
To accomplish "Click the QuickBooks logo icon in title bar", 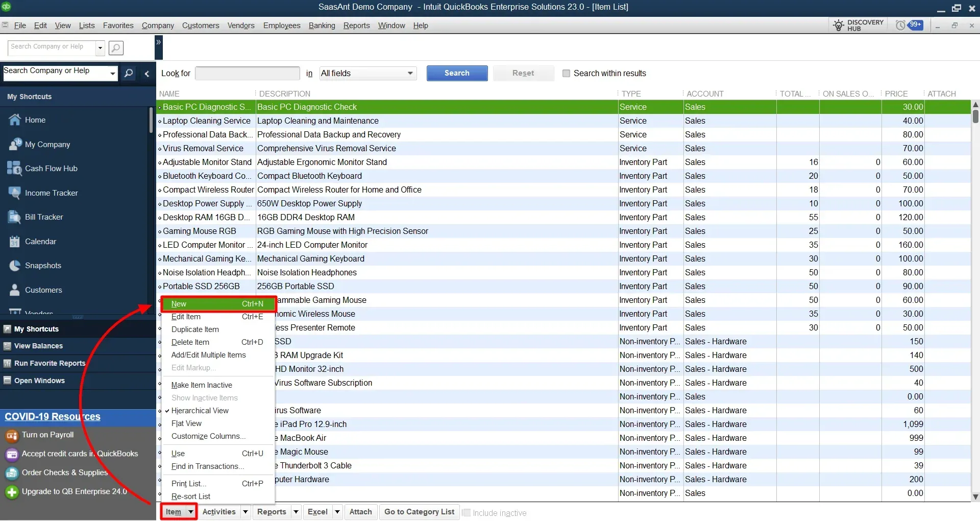I will (7, 6).
